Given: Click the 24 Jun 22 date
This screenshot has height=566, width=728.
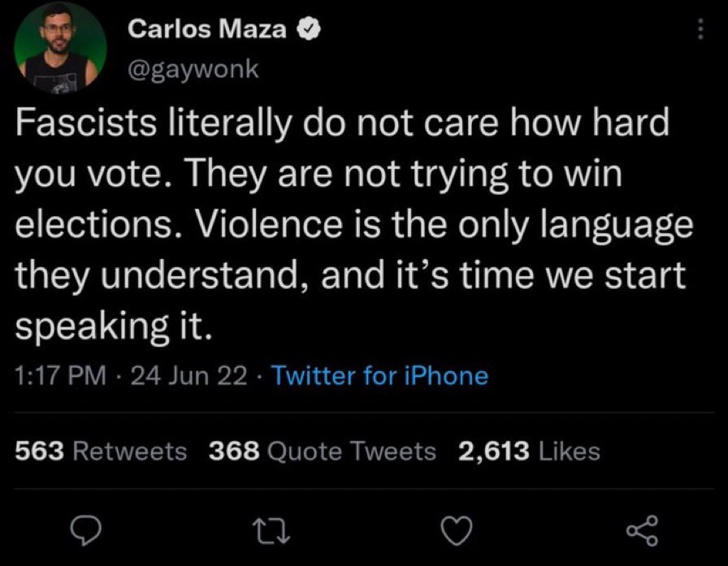Looking at the screenshot, I should tap(189, 375).
